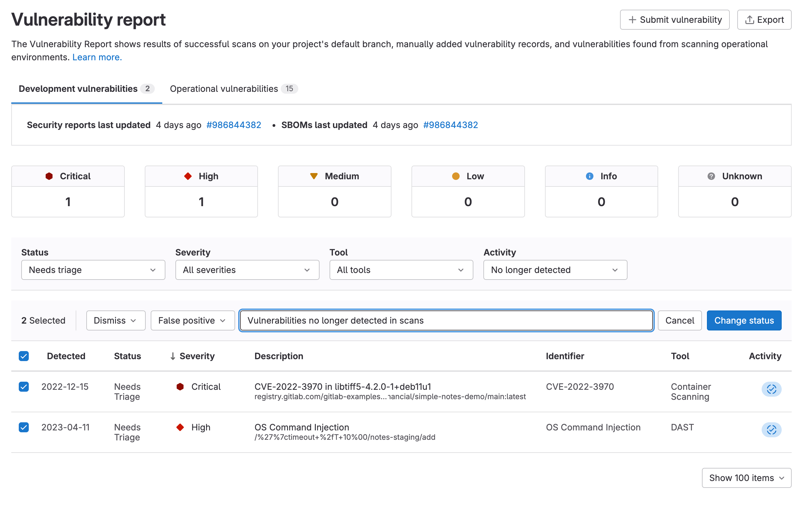Click the High severity diamond icon

[188, 176]
